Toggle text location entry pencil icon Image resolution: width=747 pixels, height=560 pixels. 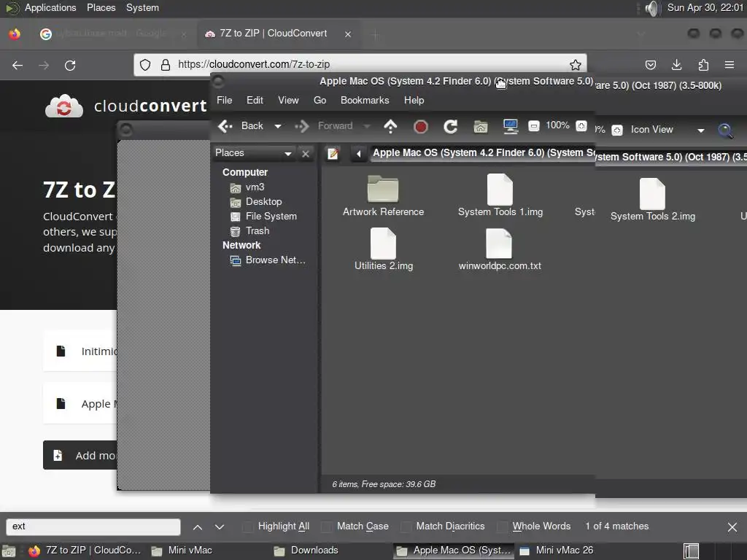tap(333, 153)
